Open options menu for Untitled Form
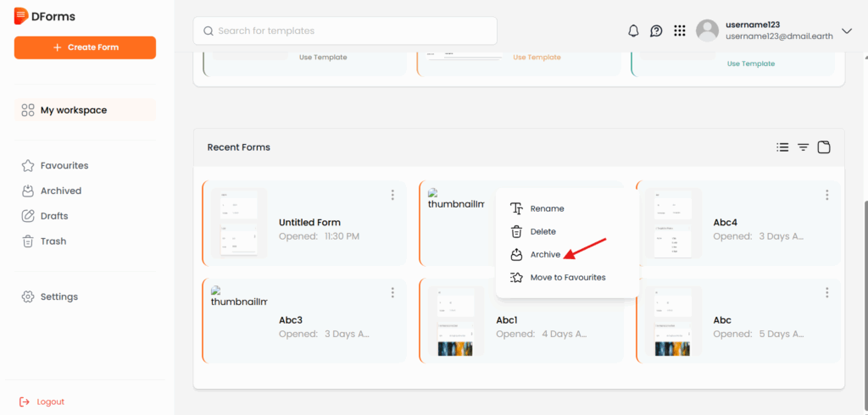This screenshot has height=415, width=868. pyautogui.click(x=392, y=196)
